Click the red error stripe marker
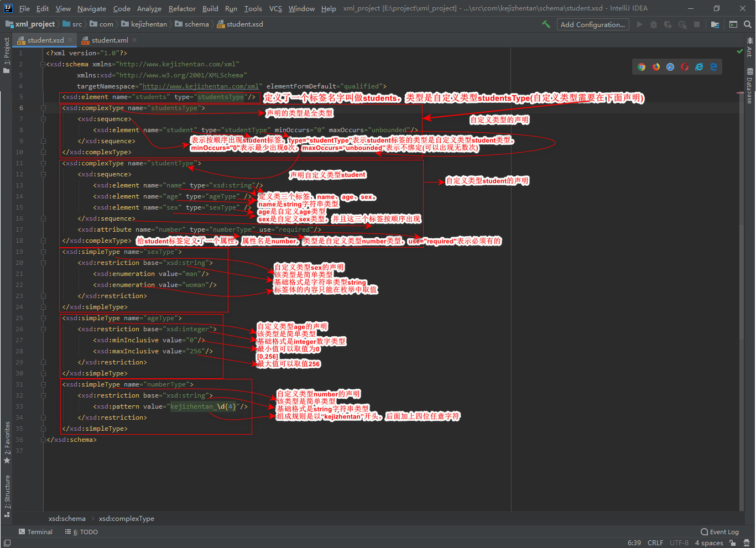 tap(741, 93)
